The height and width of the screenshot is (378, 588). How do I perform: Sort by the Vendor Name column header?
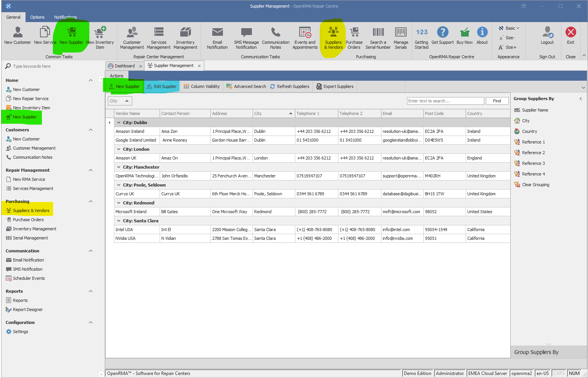click(137, 113)
